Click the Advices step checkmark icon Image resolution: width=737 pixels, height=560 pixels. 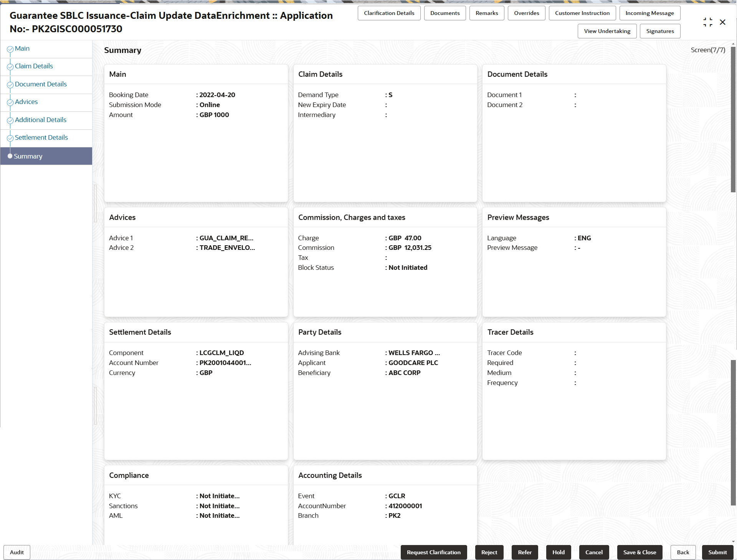pyautogui.click(x=10, y=102)
